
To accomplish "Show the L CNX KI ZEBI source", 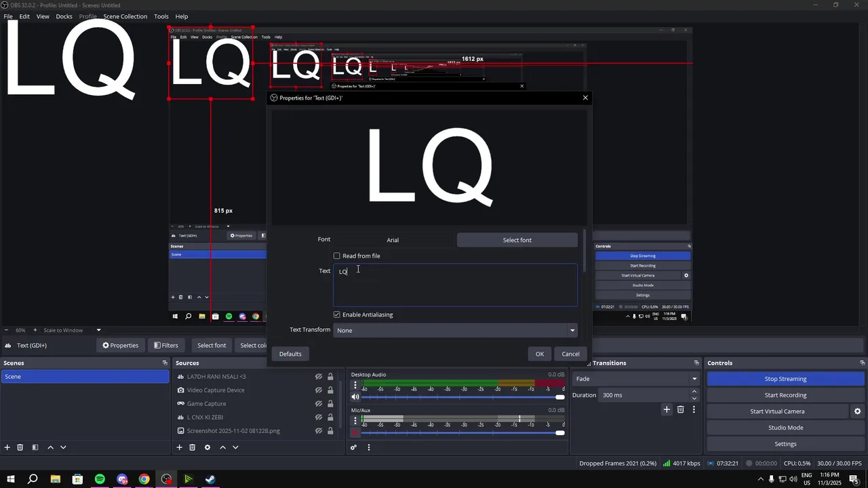I will pos(318,418).
